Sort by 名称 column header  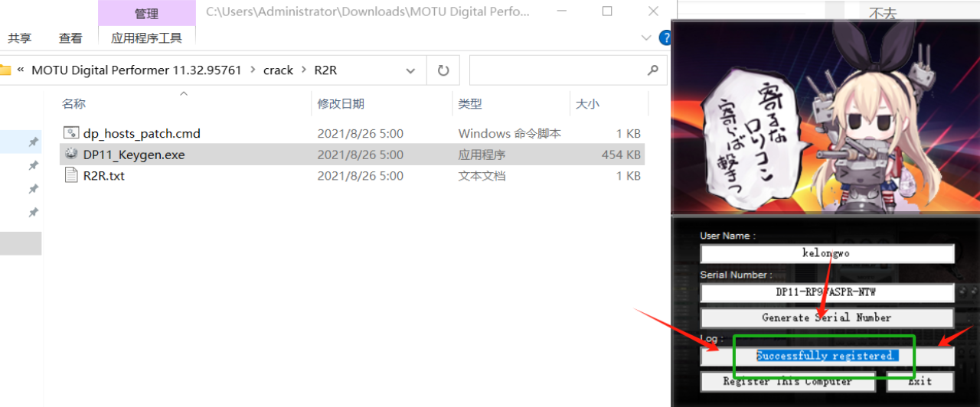coord(74,103)
